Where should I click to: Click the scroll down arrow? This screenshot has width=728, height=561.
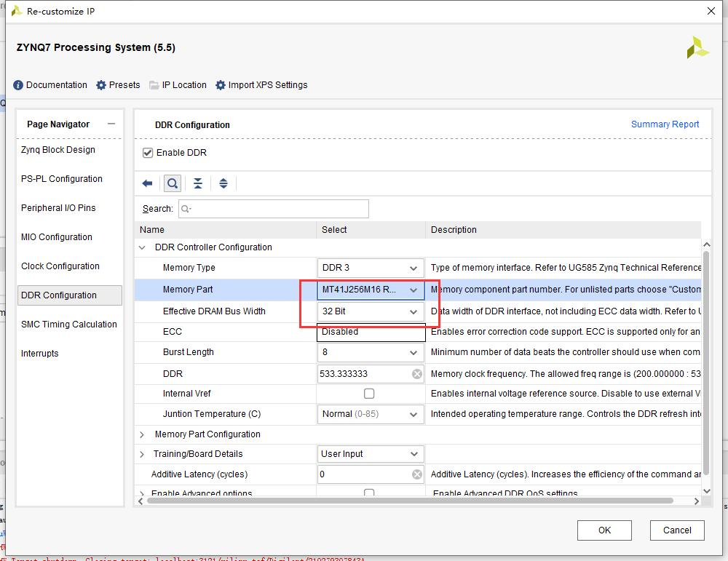(x=707, y=491)
